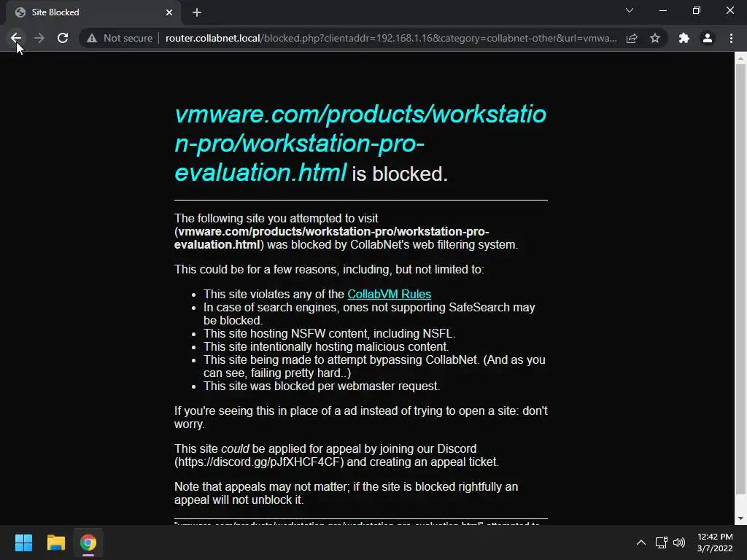Go back using the browser back arrow
747x560 pixels.
coord(16,38)
